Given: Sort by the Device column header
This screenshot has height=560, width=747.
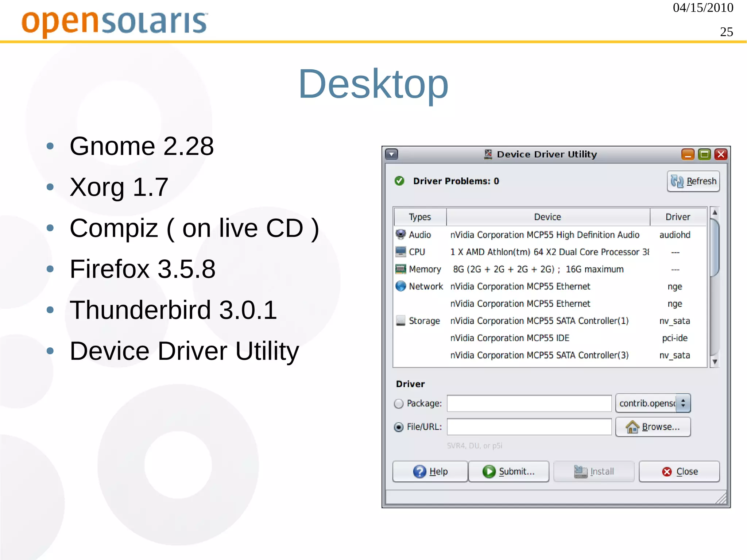Looking at the screenshot, I should (x=548, y=217).
